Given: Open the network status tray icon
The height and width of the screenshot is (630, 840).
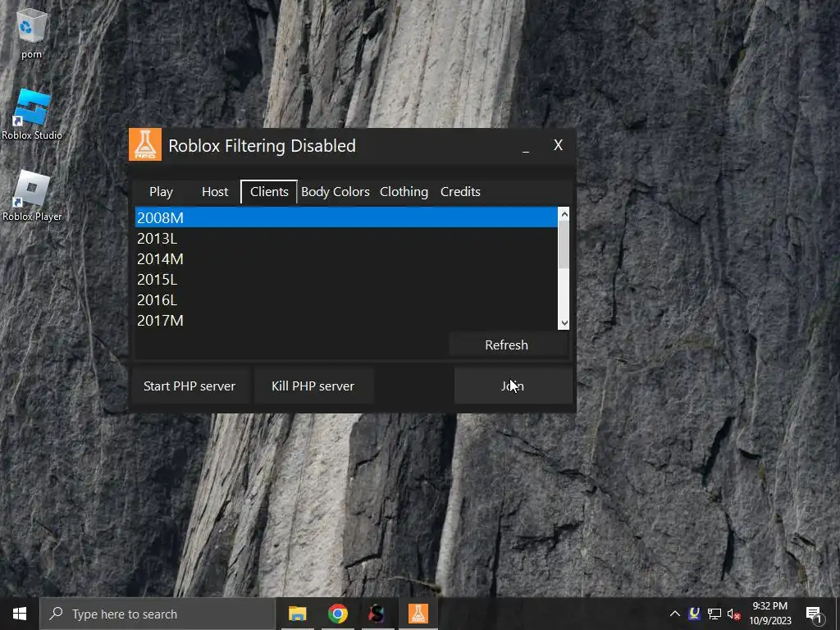Looking at the screenshot, I should (x=714, y=614).
